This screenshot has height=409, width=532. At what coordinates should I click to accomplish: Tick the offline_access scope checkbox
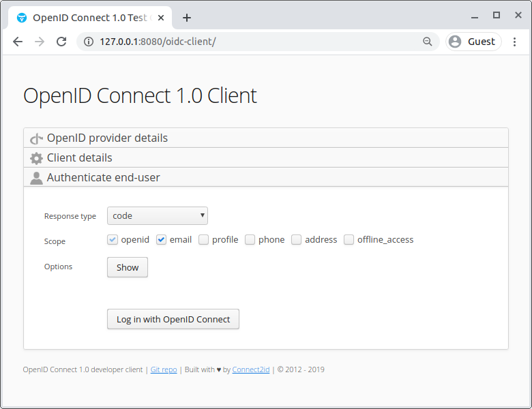349,240
